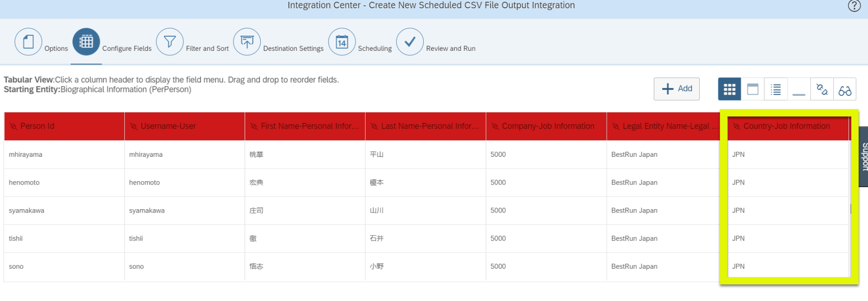
Task: Click company 5000 in the mhirayama row
Action: pos(498,154)
